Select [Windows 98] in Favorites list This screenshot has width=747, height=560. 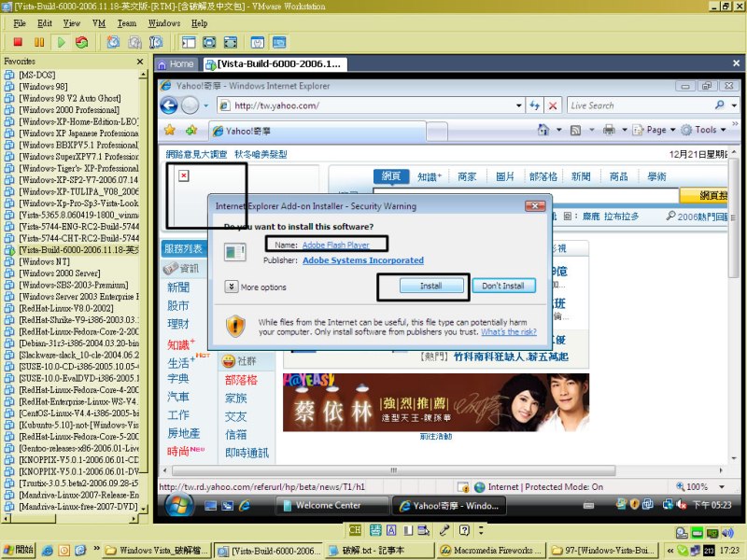[43, 87]
